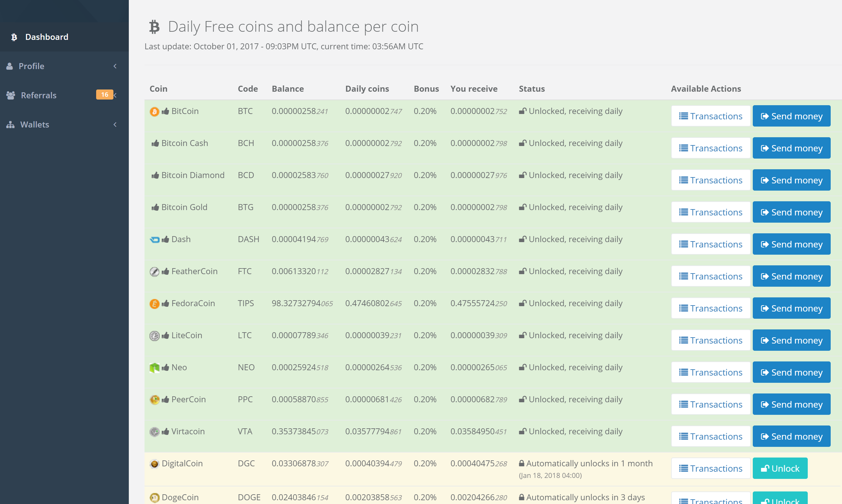This screenshot has height=504, width=842.
Task: Expand the Wallets menu chevron
Action: 115,125
